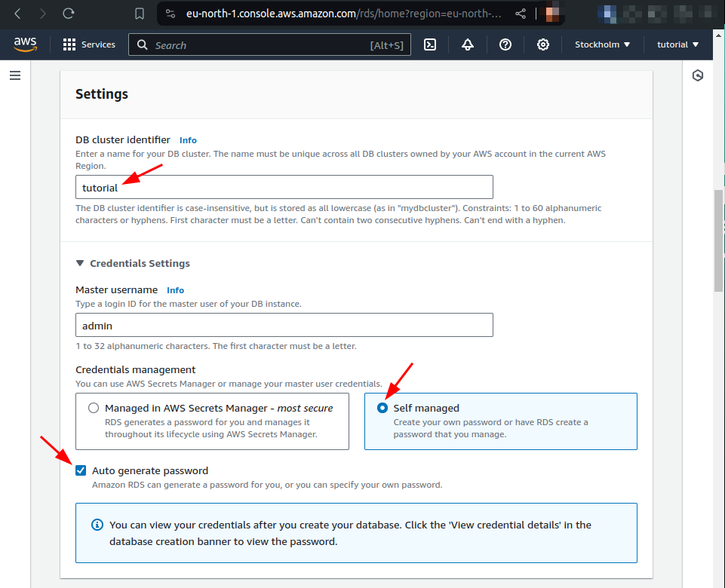Open the Stockholm region dropdown
Screen dimensions: 725x588
point(601,44)
